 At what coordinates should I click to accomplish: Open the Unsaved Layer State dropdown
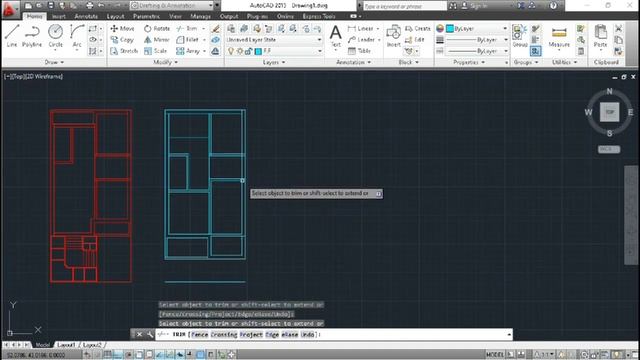pyautogui.click(x=274, y=40)
